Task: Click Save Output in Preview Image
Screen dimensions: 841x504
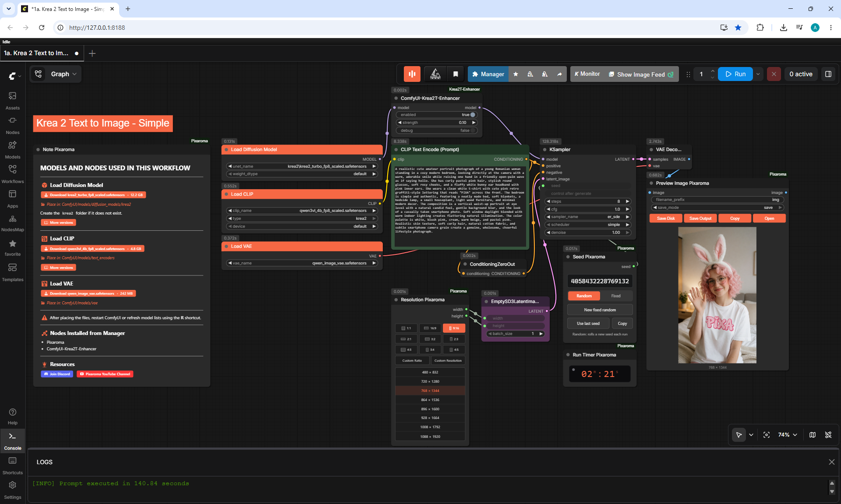Action: point(700,219)
